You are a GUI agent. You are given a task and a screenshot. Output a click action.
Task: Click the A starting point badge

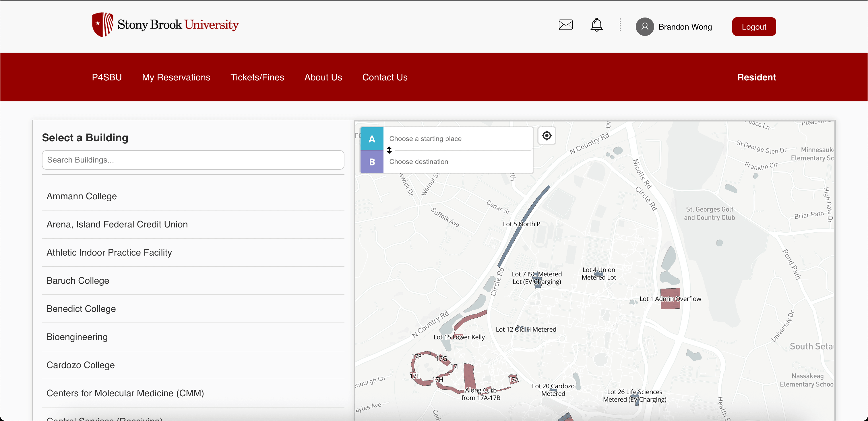[x=372, y=138]
